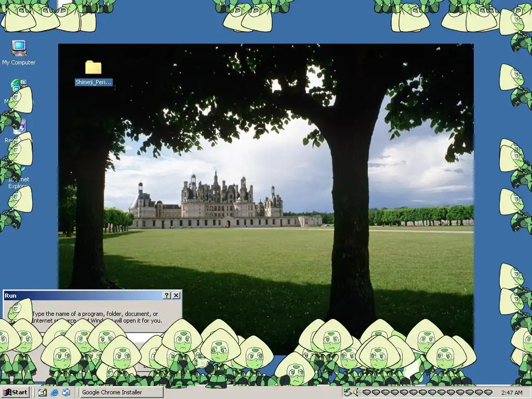This screenshot has height=399, width=532.
Task: Click the Run dialog help question-mark button
Action: (x=167, y=296)
